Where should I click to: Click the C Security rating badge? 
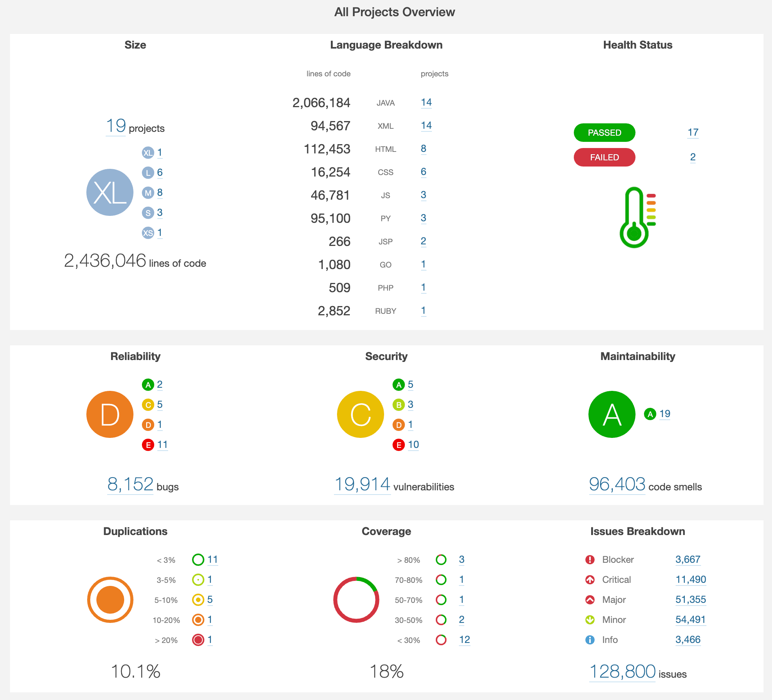(x=361, y=414)
